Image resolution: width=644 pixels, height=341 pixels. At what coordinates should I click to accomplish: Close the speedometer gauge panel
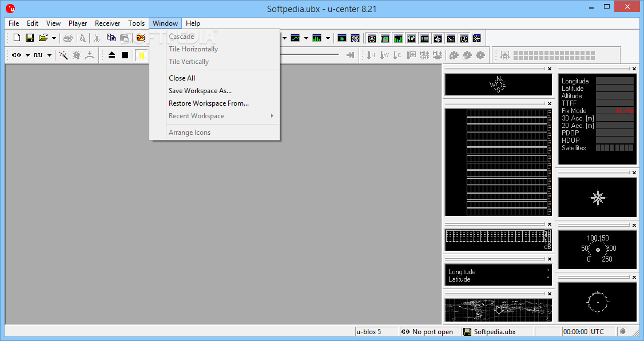tap(634, 225)
